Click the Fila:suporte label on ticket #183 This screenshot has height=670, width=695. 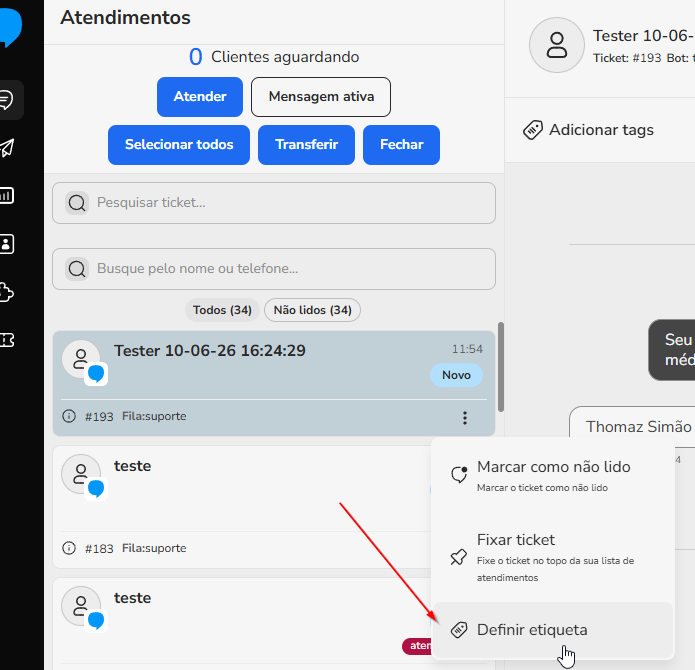[x=154, y=548]
